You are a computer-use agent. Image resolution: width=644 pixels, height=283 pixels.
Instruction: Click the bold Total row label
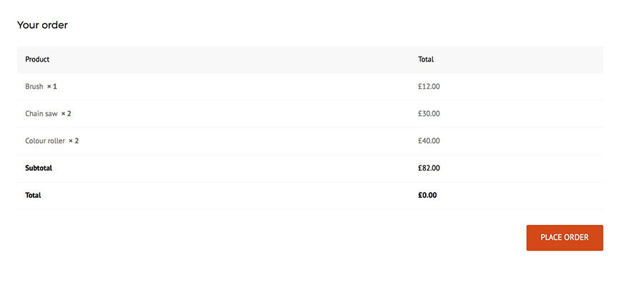point(33,196)
